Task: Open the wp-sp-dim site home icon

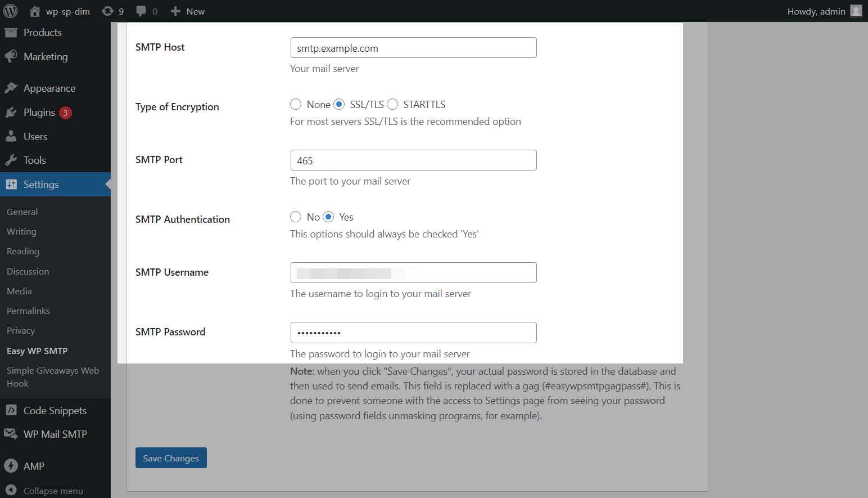Action: (35, 11)
